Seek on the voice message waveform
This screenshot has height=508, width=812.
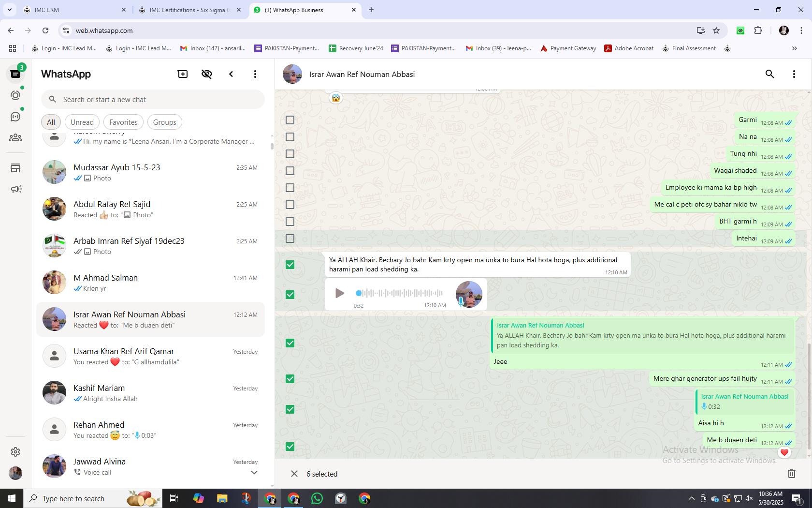tap(399, 293)
